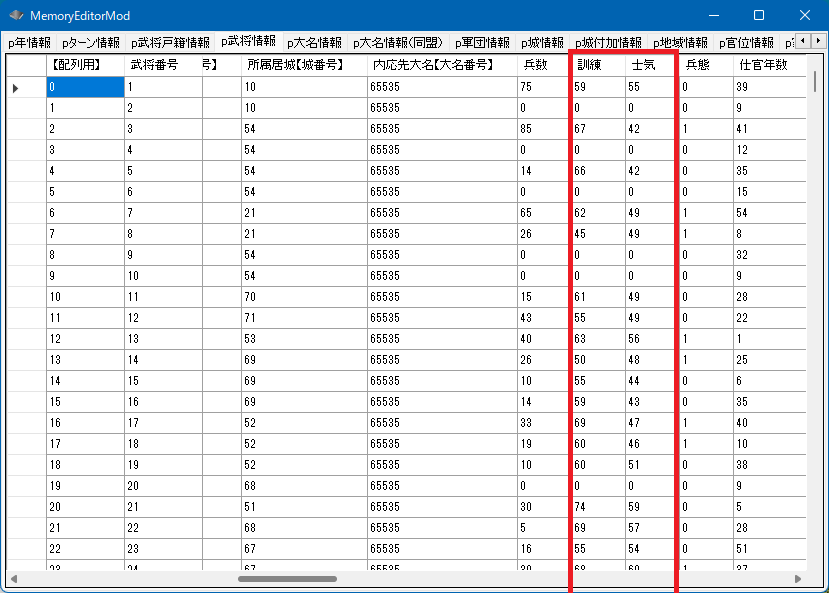Switch to the p武将戸籍情報 tab
This screenshot has height=593, width=829.
[x=170, y=43]
